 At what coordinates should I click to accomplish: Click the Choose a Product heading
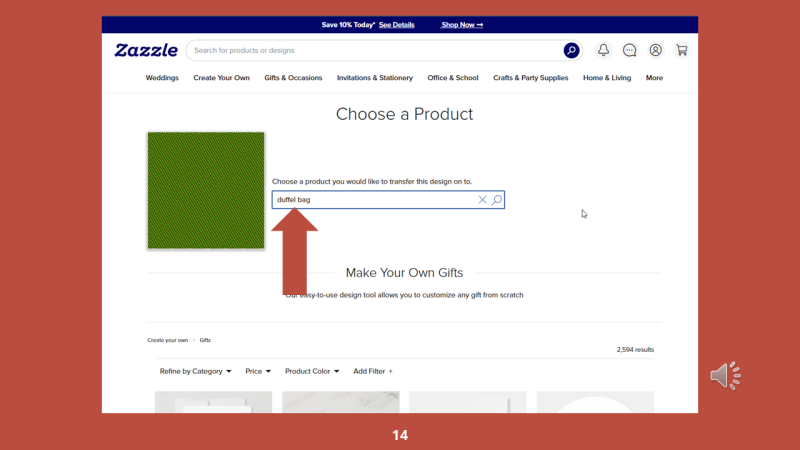[404, 114]
